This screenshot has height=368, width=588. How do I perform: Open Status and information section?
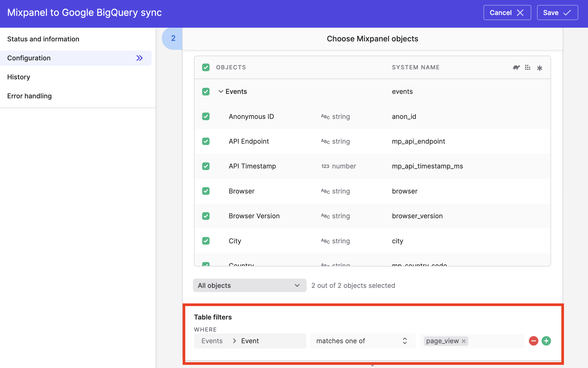43,39
